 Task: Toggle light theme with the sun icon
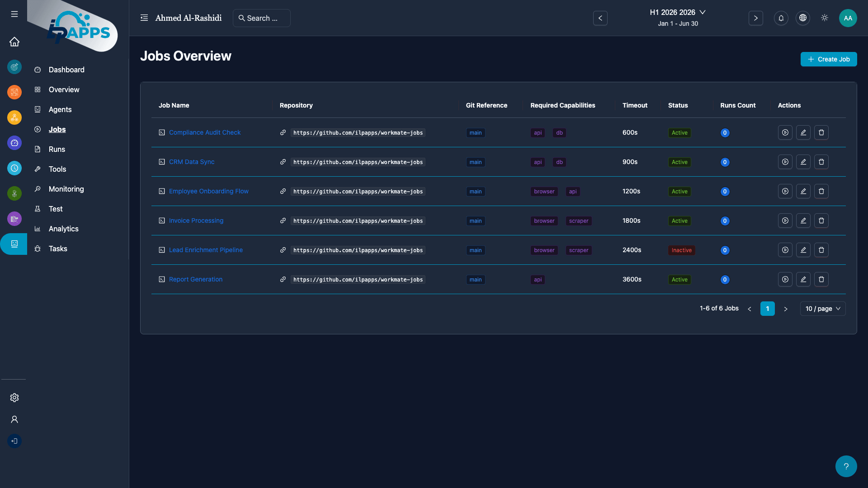[x=824, y=18]
